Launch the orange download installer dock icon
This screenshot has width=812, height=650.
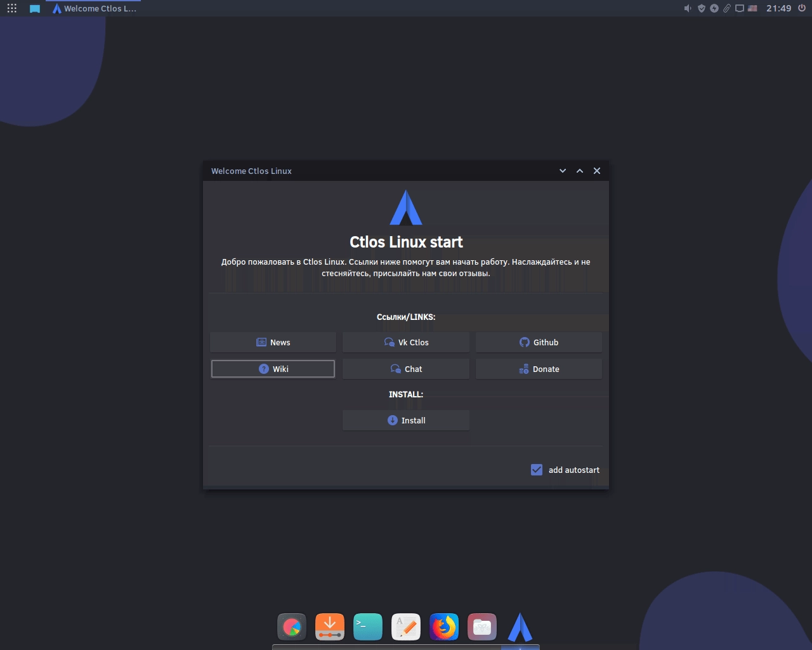point(330,628)
